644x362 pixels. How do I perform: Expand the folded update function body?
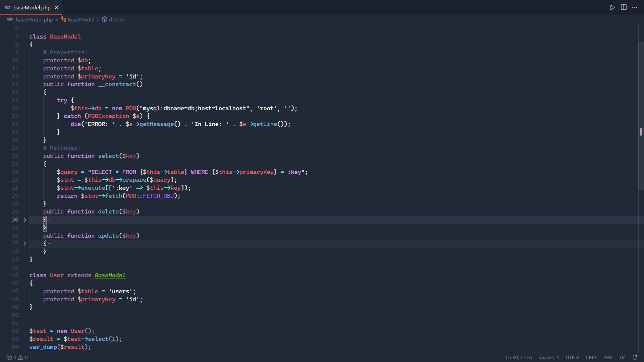click(25, 244)
